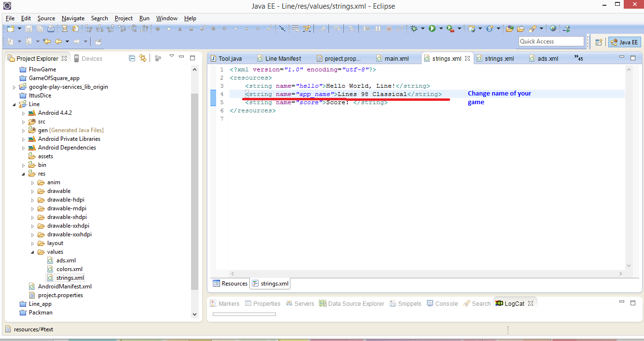Screen dimensions: 644x341
Task: Click the Back navigation arrow icon
Action: click(x=58, y=41)
